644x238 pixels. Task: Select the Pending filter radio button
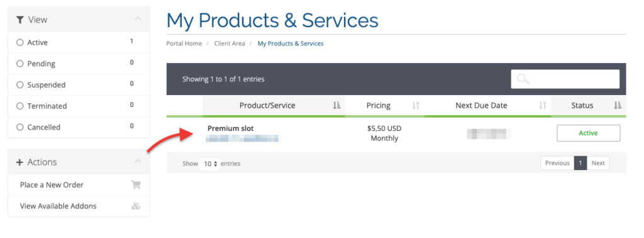coord(19,64)
